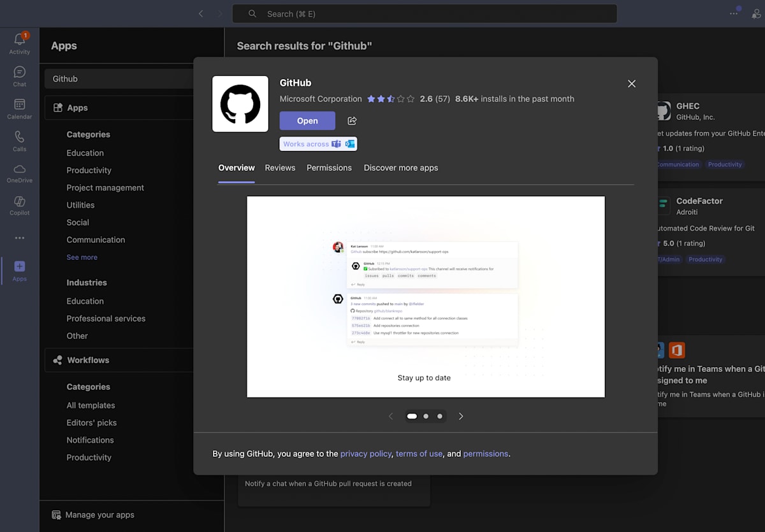Select the second carousel dot indicator

426,415
